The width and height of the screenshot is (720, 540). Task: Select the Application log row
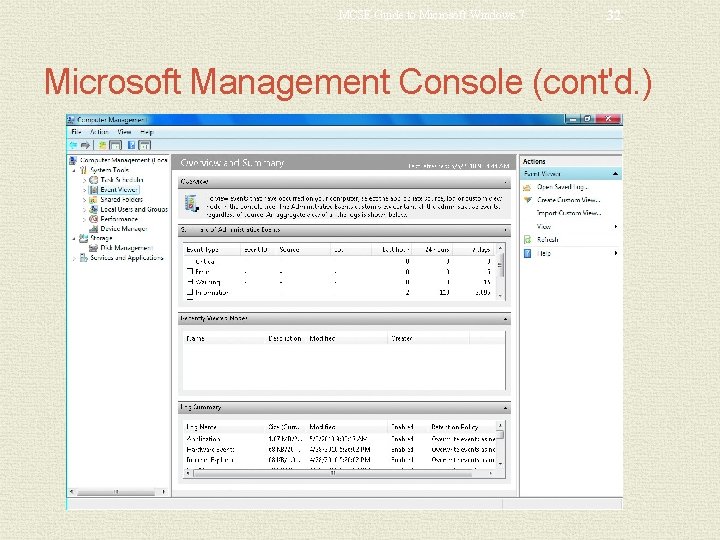pos(340,439)
